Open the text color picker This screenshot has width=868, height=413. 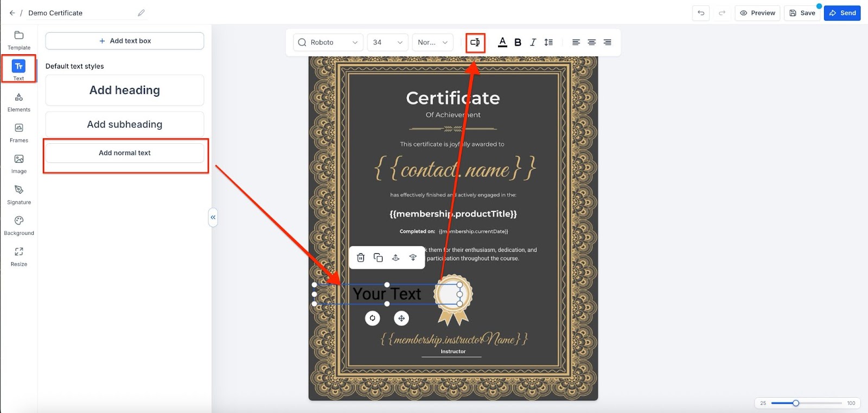coord(502,42)
